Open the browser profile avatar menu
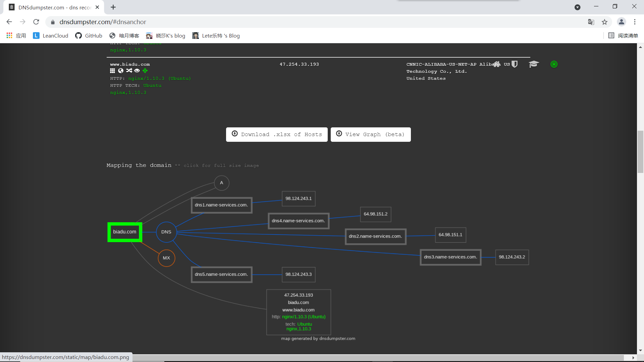This screenshot has width=644, height=362. tap(622, 22)
